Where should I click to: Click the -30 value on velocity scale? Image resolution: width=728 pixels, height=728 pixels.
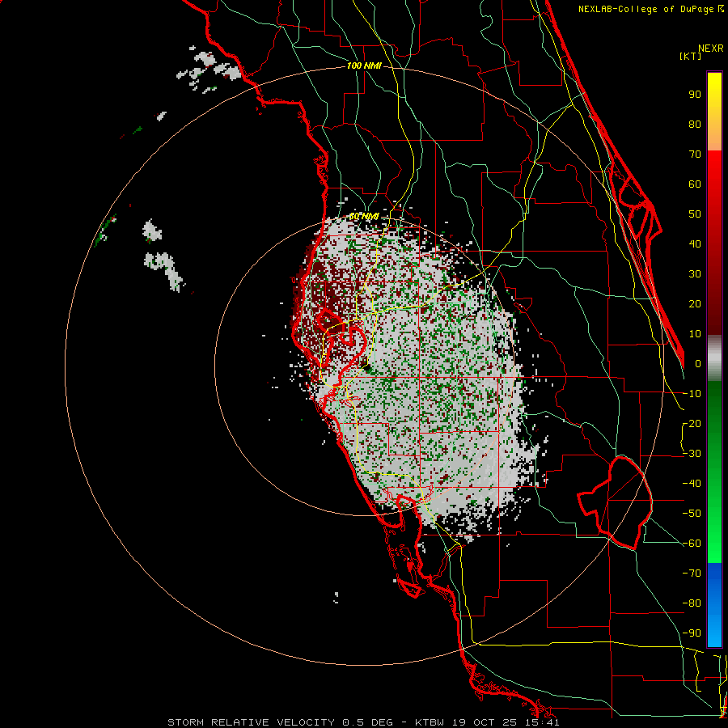pyautogui.click(x=692, y=454)
